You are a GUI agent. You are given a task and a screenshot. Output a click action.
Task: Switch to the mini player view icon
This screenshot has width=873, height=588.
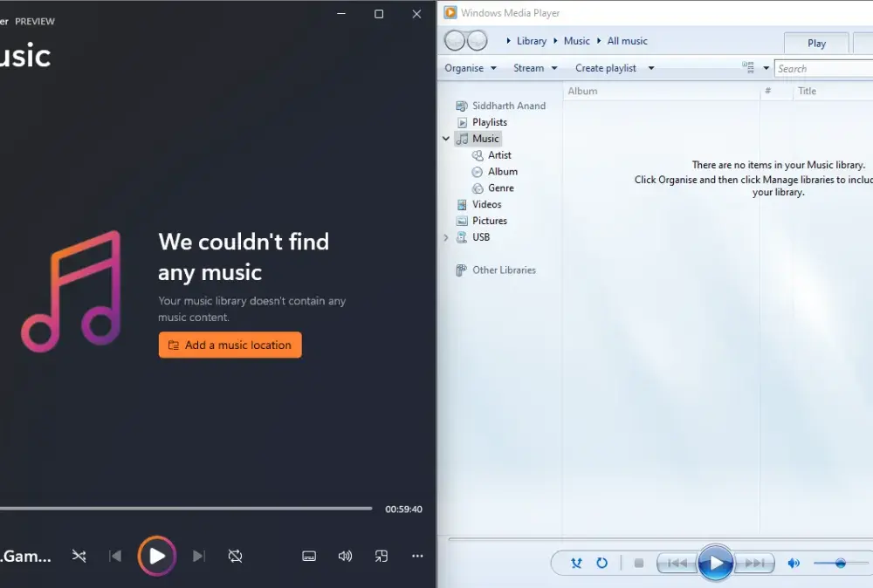click(382, 556)
